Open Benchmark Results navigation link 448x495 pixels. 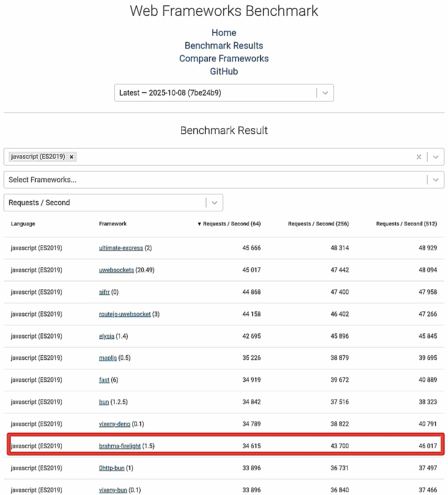tap(224, 46)
